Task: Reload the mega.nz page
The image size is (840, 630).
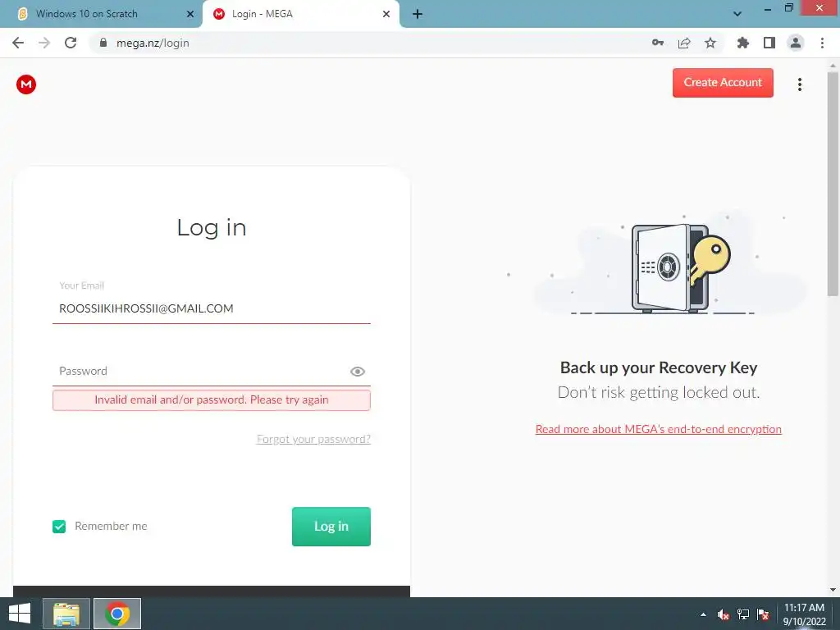Action: [x=71, y=43]
